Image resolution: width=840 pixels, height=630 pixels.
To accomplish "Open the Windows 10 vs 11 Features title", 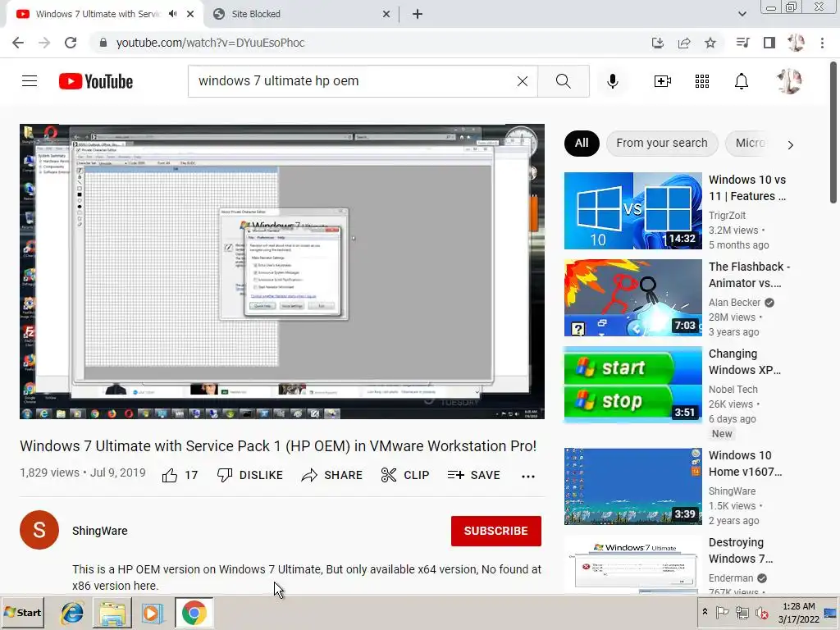I will (x=747, y=188).
